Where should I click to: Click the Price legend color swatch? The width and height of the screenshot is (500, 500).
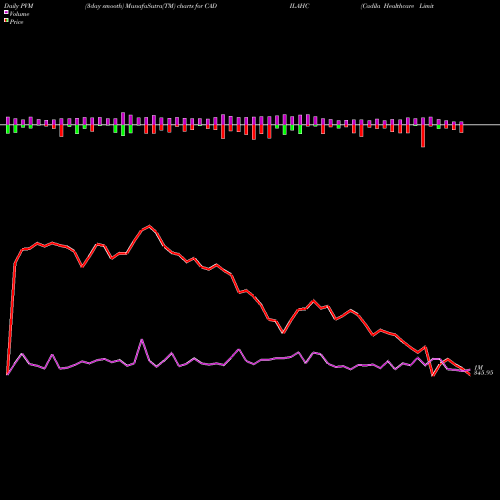click(6, 21)
